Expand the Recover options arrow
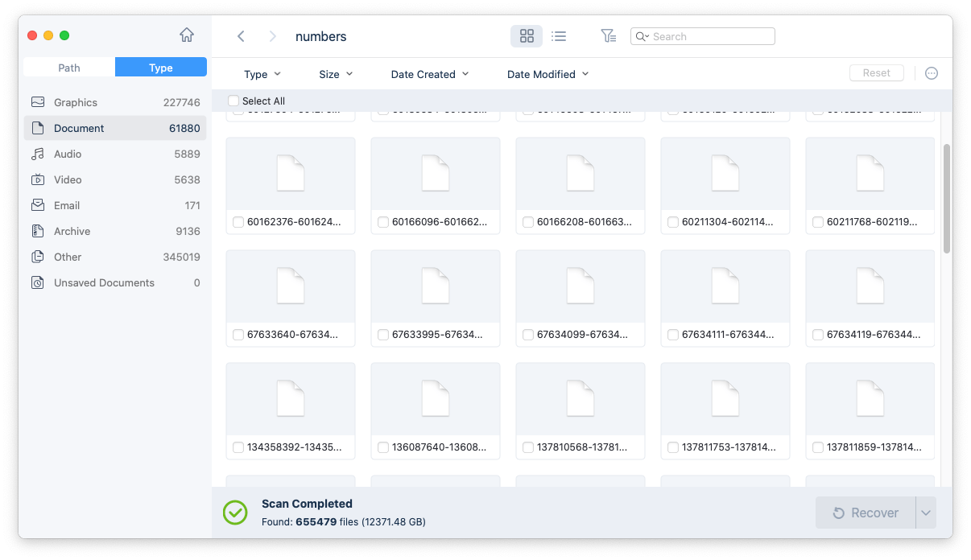 [x=926, y=513]
